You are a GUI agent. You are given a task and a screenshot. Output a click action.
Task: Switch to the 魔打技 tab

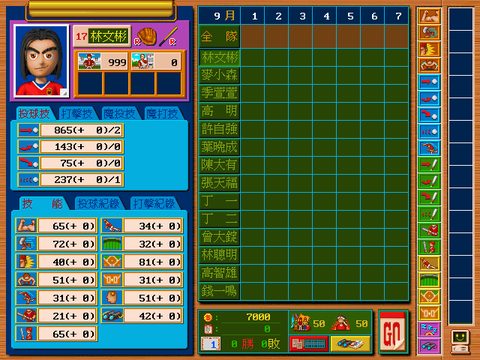pos(162,114)
